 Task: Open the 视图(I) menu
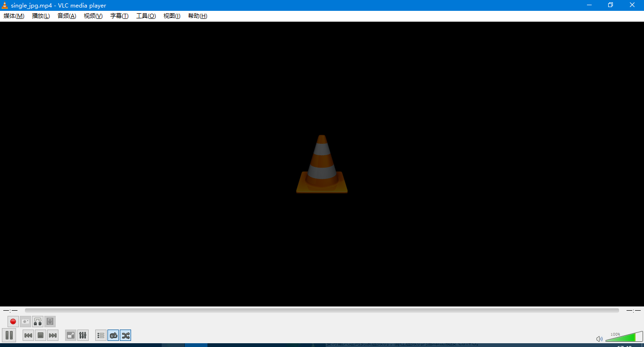click(172, 16)
